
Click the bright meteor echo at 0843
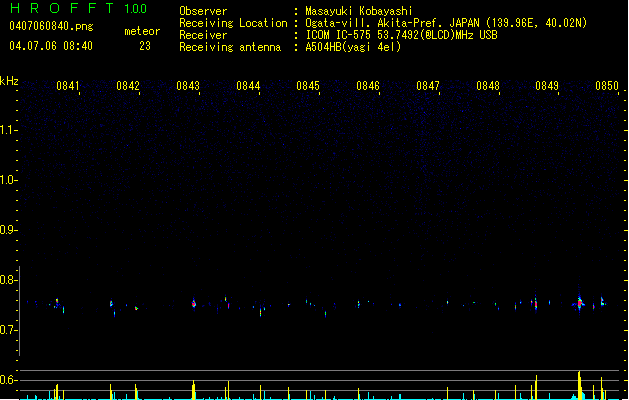pos(194,303)
